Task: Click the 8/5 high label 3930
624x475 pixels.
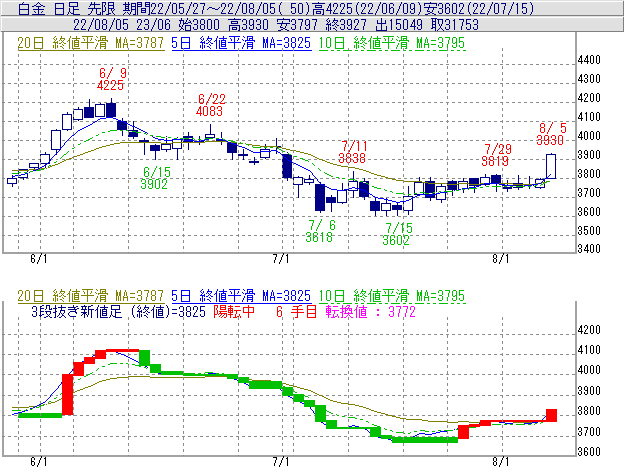Action: [x=552, y=141]
